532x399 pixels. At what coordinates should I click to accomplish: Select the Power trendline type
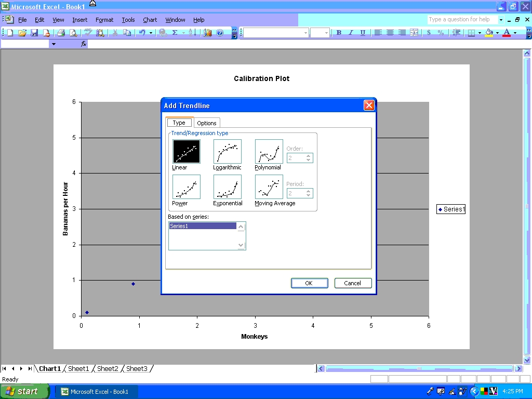click(x=186, y=187)
